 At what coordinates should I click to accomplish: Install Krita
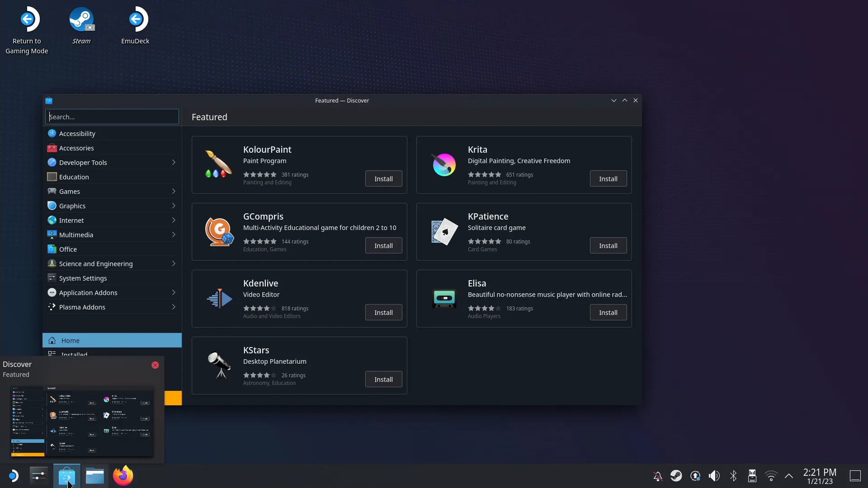pos(608,178)
